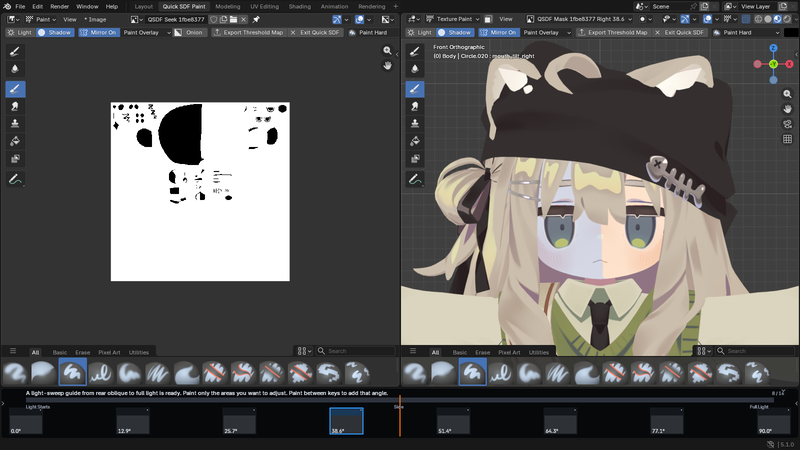The width and height of the screenshot is (800, 450).
Task: Toggle Mirror On in the image editor header
Action: 98,32
